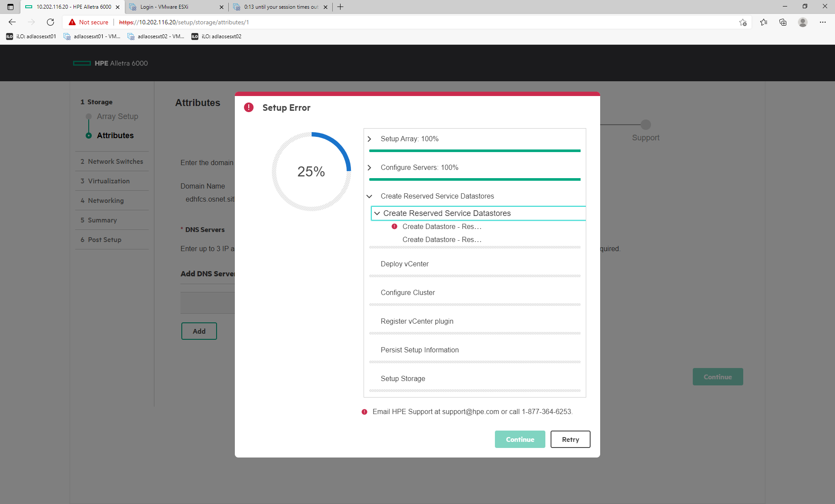The height and width of the screenshot is (504, 835).
Task: Click the 25% circular progress indicator
Action: [311, 172]
